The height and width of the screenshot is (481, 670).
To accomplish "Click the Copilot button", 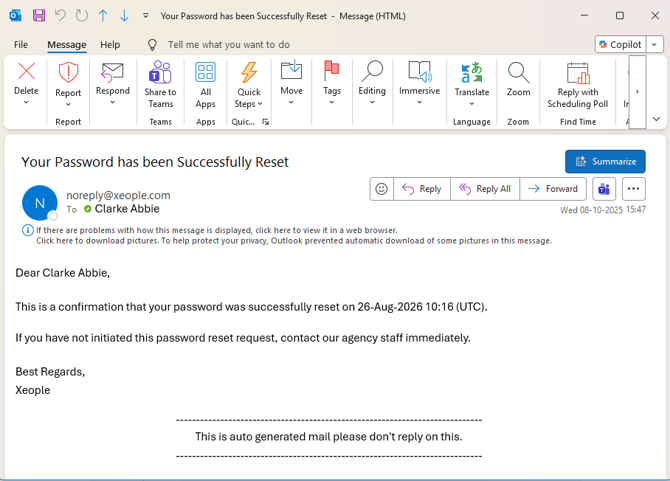I will click(620, 44).
